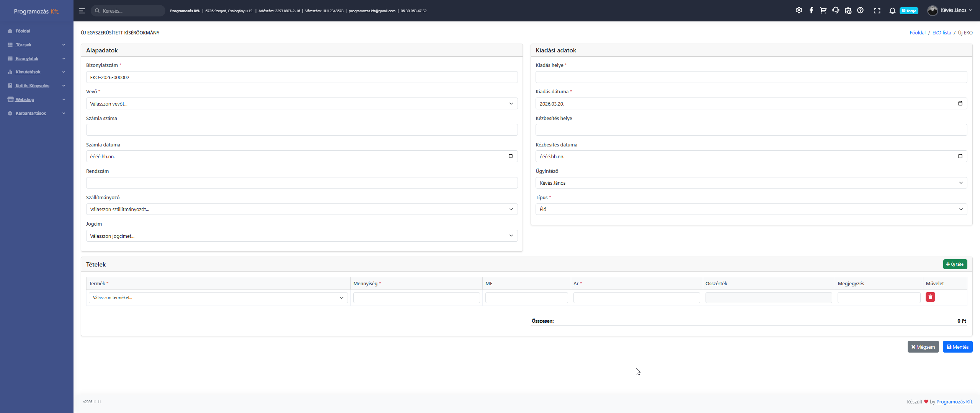Viewport: 980px width, 413px height.
Task: Open the Típus dropdown showing Élő
Action: point(751,209)
